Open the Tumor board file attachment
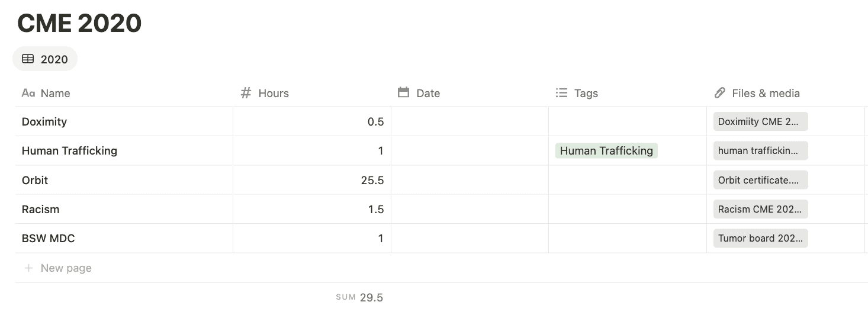This screenshot has height=334, width=868. (x=760, y=238)
